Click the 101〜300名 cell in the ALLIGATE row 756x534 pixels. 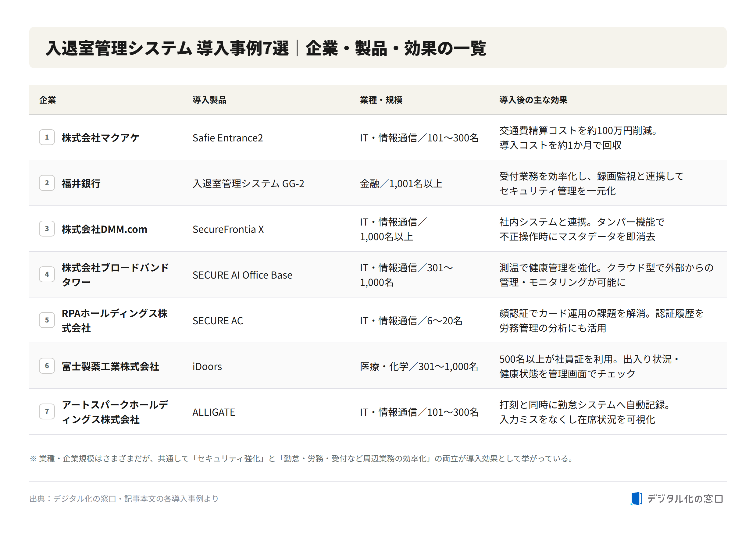pos(419,412)
